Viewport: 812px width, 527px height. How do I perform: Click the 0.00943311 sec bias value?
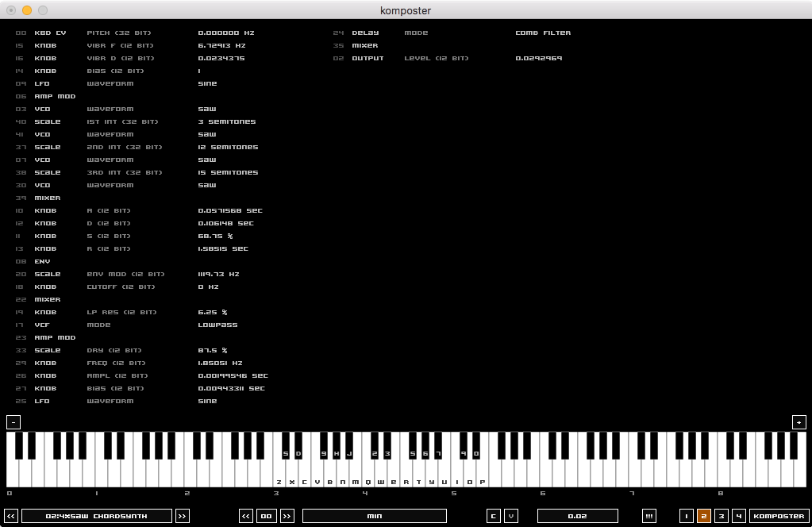point(231,388)
